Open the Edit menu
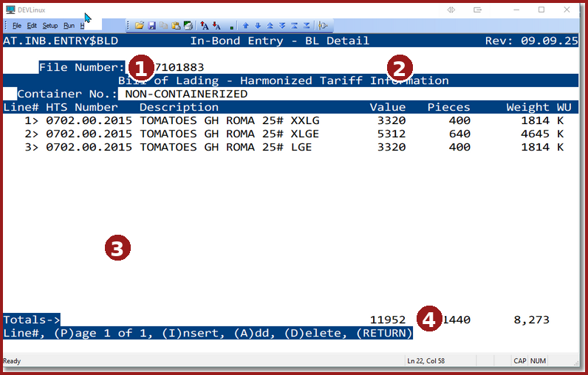 pyautogui.click(x=32, y=25)
